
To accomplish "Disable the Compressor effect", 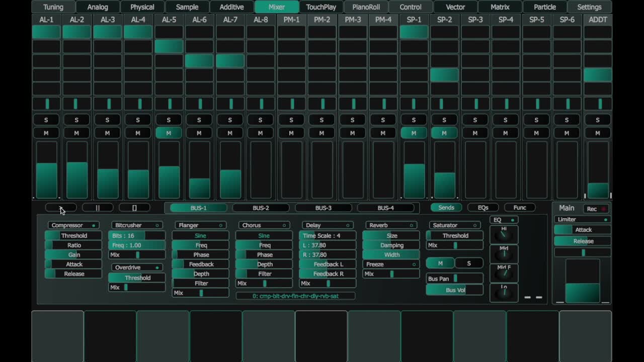I will (x=73, y=225).
